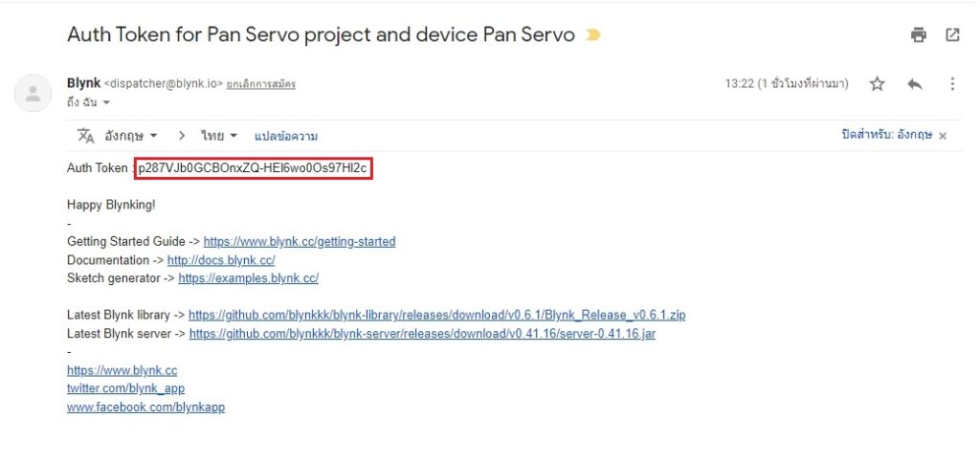The height and width of the screenshot is (463, 980).
Task: Click the highlighted Auth Token text
Action: pos(253,169)
